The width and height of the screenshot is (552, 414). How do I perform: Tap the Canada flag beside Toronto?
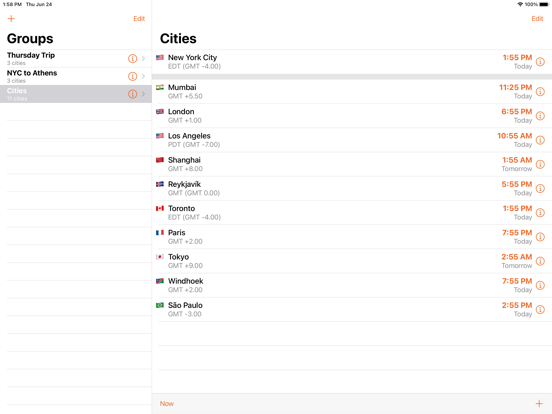click(x=160, y=208)
